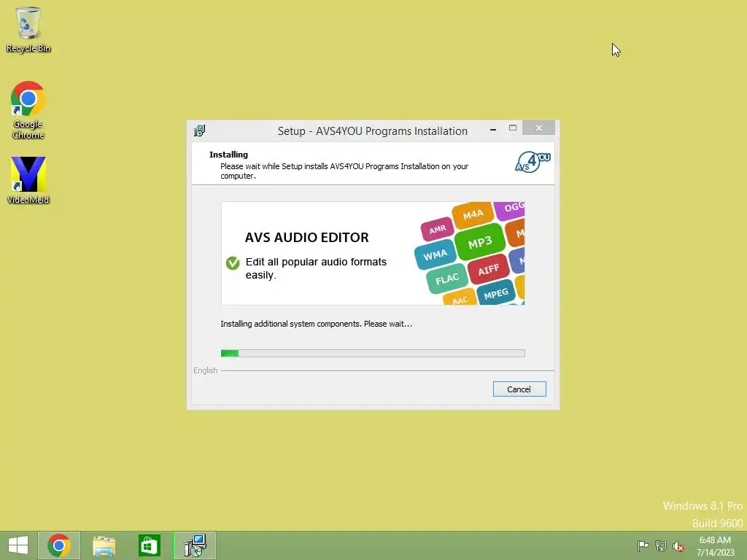Viewport: 747px width, 560px height.
Task: Click the M4A format tile in banner
Action: 473,215
